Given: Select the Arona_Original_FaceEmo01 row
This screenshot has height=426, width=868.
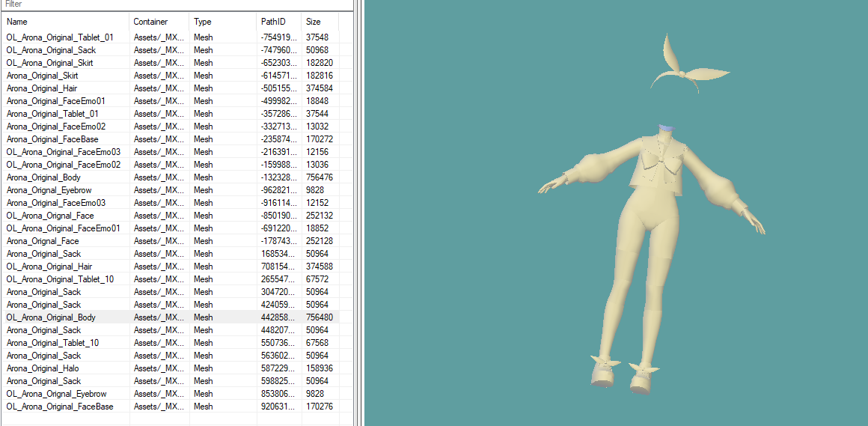Looking at the screenshot, I should 171,101.
